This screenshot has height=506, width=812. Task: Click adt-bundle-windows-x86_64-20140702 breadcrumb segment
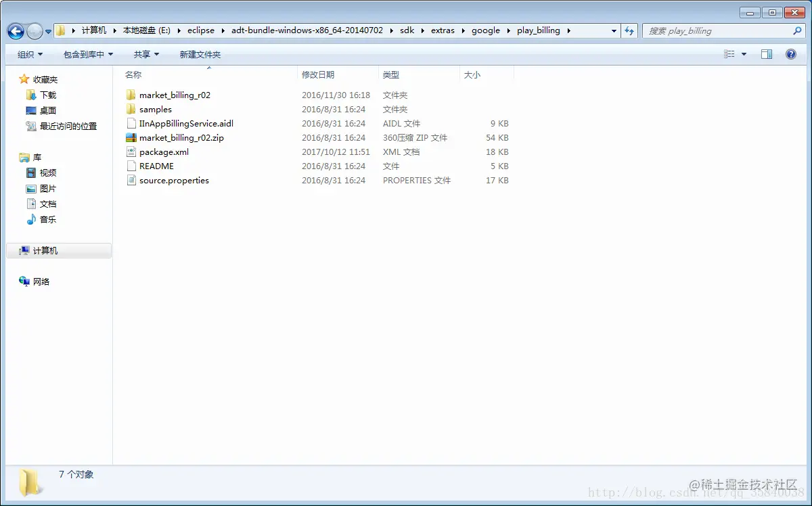(307, 30)
